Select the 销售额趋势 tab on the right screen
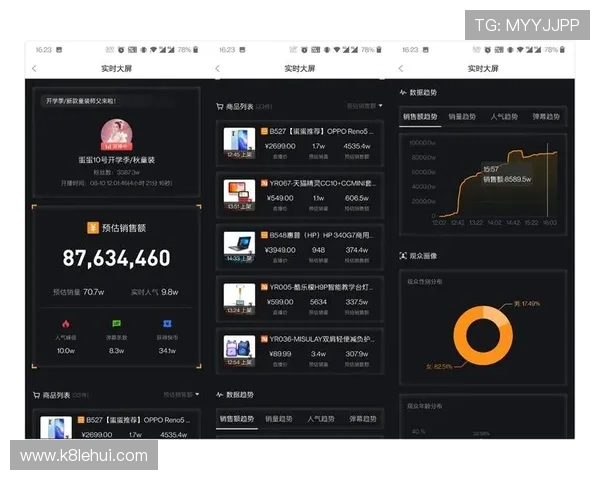The height and width of the screenshot is (480, 600). pos(420,117)
